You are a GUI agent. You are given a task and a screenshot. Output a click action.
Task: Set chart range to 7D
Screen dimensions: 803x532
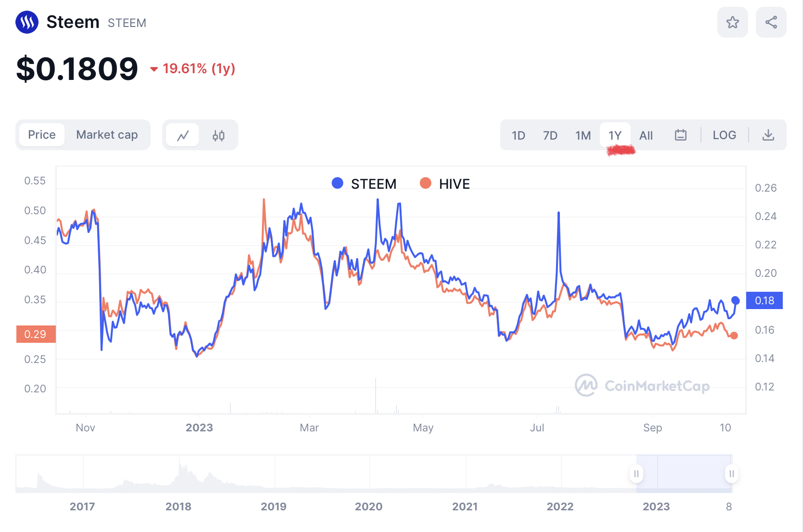(x=550, y=135)
